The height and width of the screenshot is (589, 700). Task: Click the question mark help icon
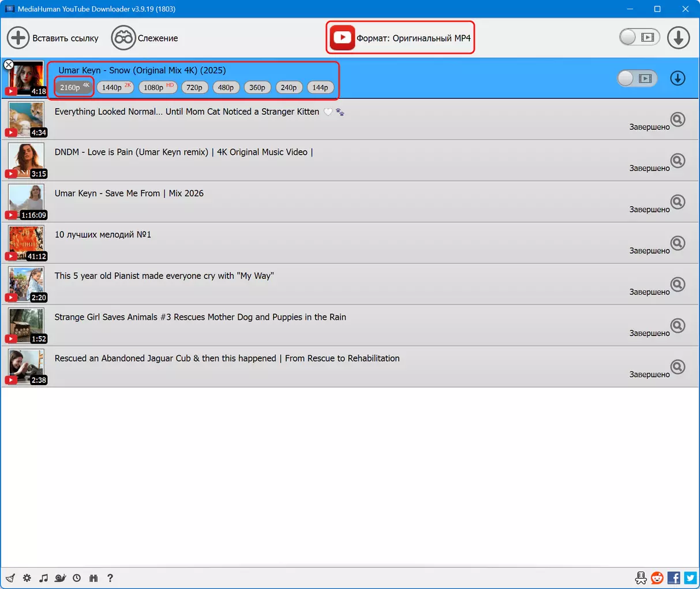click(x=110, y=578)
